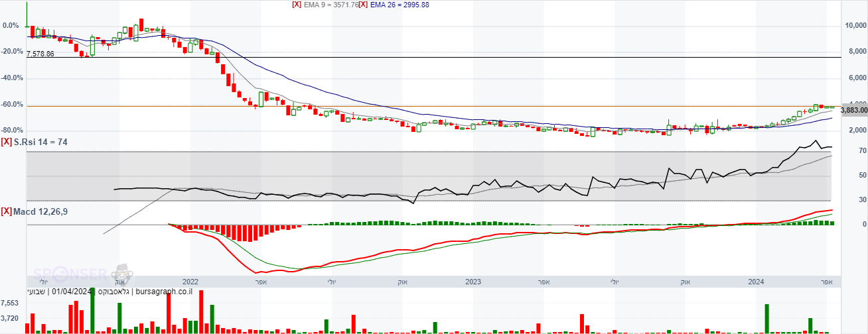Remove the EMA 26 indicator via its [X]
868x334 pixels.
pyautogui.click(x=364, y=5)
